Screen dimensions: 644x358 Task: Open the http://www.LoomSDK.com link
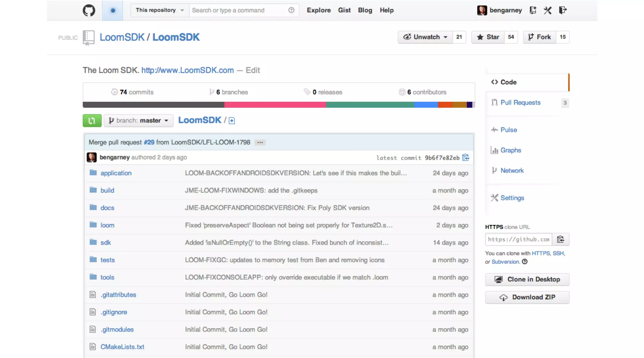pos(187,70)
